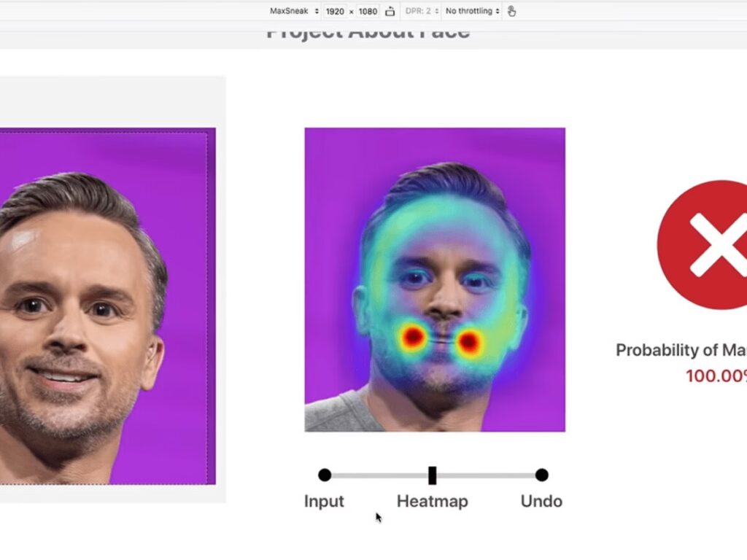Click the left red hotspot on heatmap
747x560 pixels.
click(x=413, y=338)
